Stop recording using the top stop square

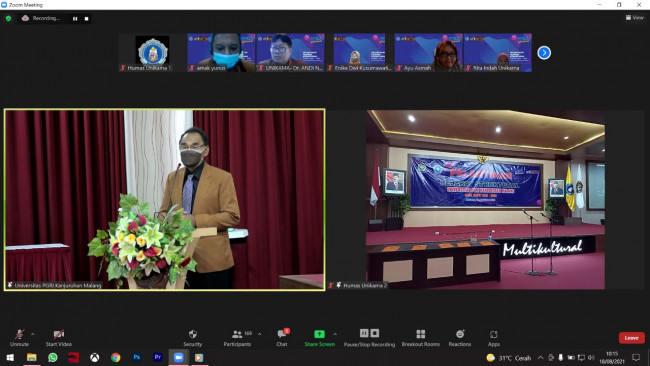86,19
